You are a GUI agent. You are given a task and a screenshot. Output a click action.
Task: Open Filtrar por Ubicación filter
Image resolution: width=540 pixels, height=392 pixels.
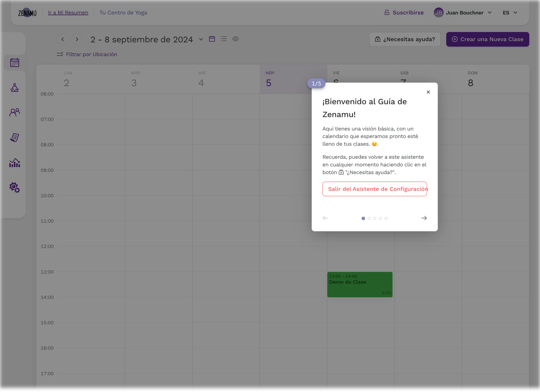pos(87,54)
